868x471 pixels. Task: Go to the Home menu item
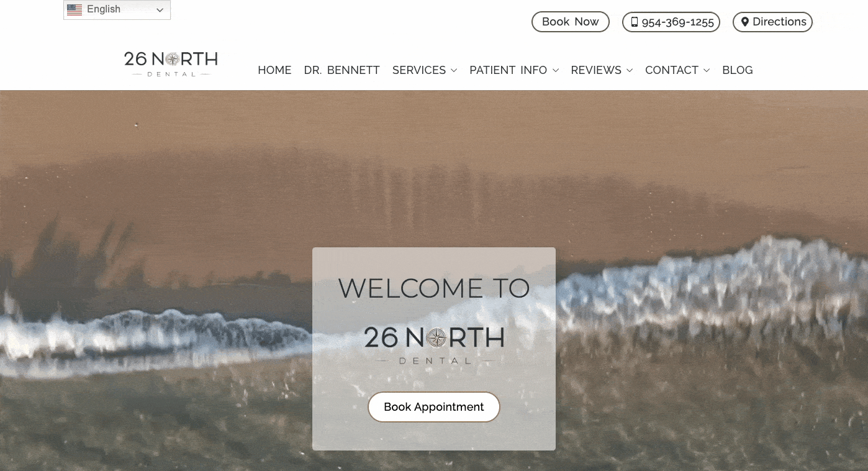274,70
